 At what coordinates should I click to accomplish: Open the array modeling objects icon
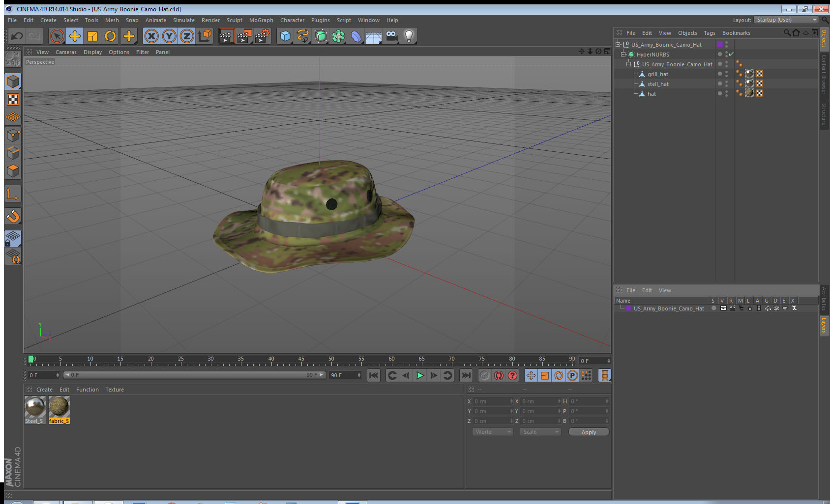click(338, 36)
